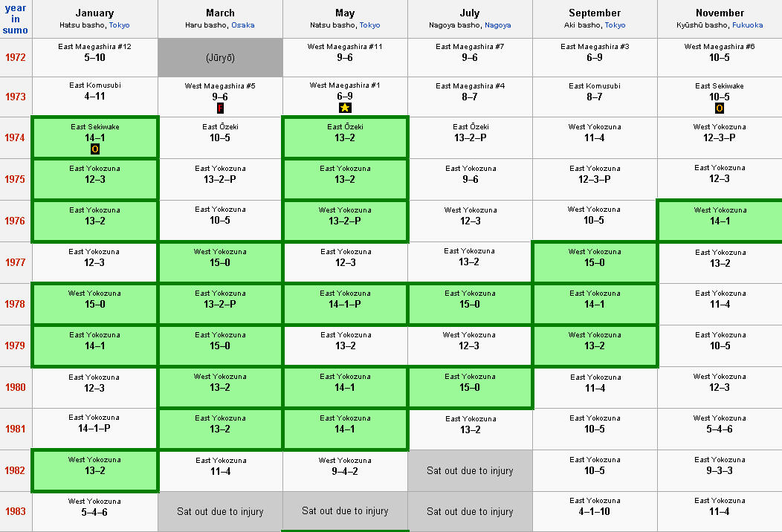The image size is (782, 532).
Task: Open the 1983 year link
Action: point(15,511)
